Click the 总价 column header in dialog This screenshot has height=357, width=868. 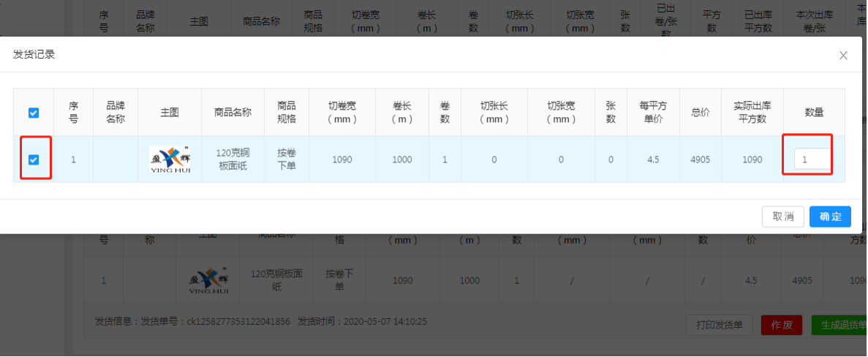click(701, 113)
